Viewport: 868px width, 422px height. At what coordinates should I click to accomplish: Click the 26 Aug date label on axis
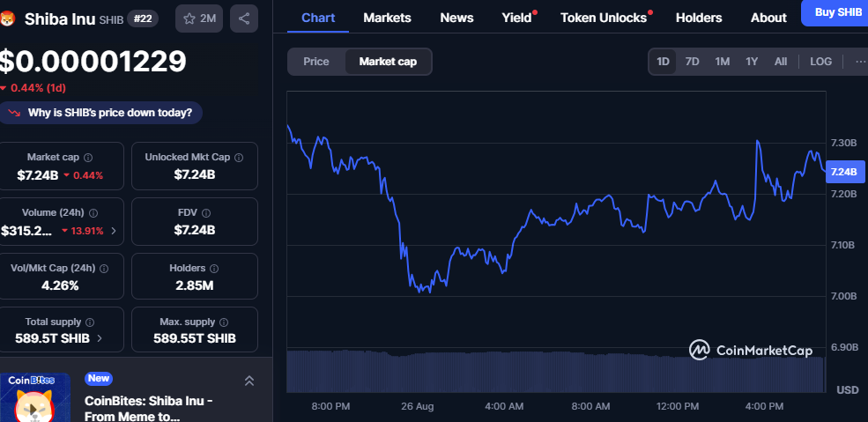pos(418,406)
